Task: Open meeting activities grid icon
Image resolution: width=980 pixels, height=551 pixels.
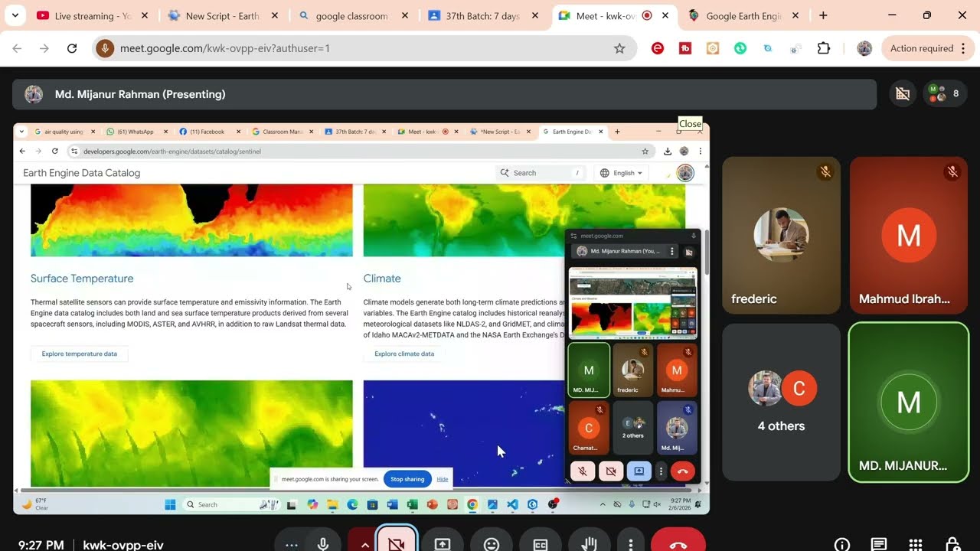Action: click(916, 544)
